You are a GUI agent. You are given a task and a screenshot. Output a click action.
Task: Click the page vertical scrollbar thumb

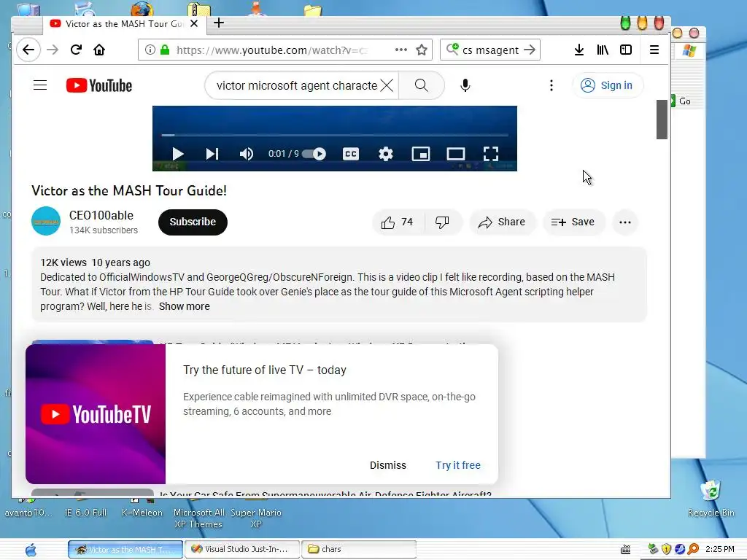click(661, 119)
